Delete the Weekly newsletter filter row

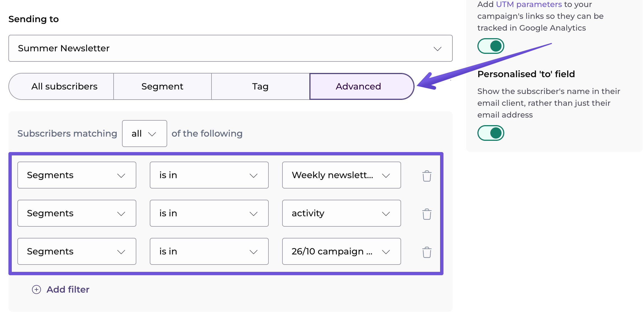(427, 176)
